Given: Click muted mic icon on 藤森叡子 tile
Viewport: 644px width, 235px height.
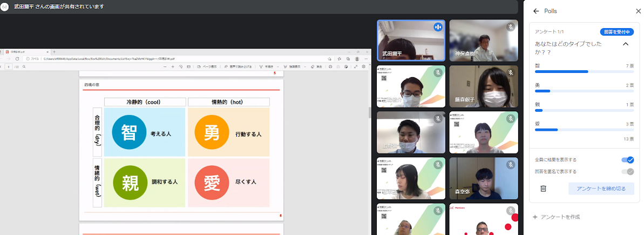Looking at the screenshot, I should click(x=511, y=73).
